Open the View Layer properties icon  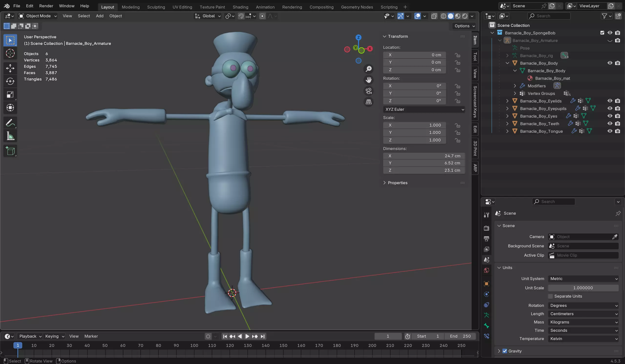[x=486, y=249]
